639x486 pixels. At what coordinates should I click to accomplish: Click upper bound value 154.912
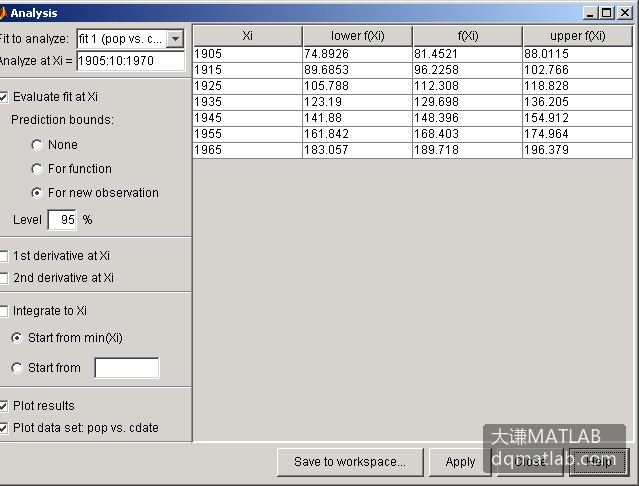point(577,118)
